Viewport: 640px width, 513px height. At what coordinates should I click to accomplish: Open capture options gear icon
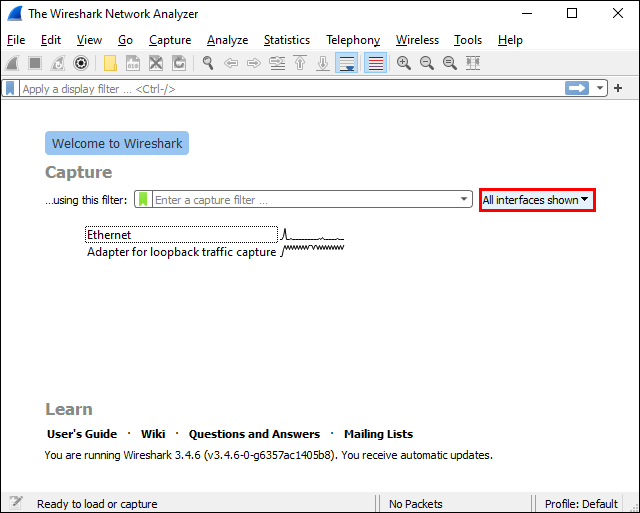[x=81, y=63]
